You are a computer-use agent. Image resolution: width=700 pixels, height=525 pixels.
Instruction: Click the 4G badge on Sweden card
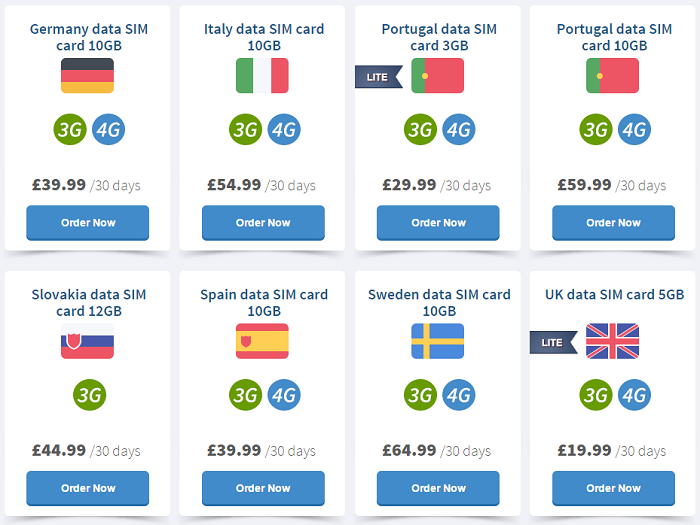459,395
